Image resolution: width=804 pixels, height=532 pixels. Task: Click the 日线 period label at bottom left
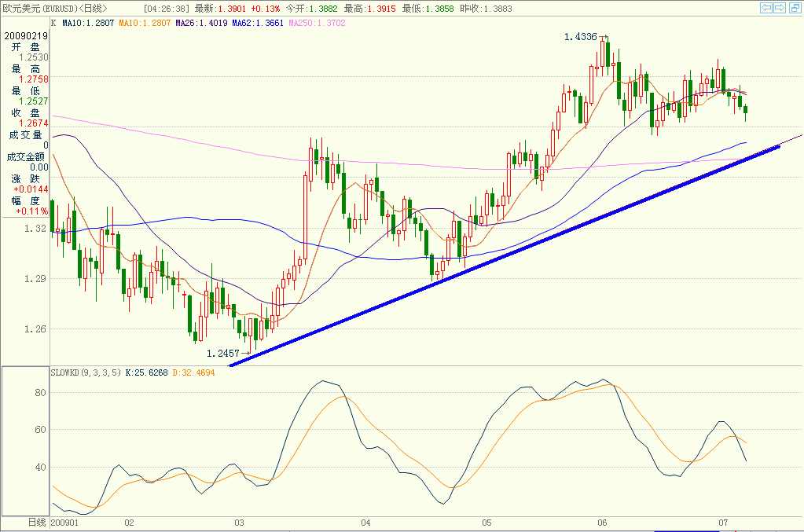click(36, 523)
